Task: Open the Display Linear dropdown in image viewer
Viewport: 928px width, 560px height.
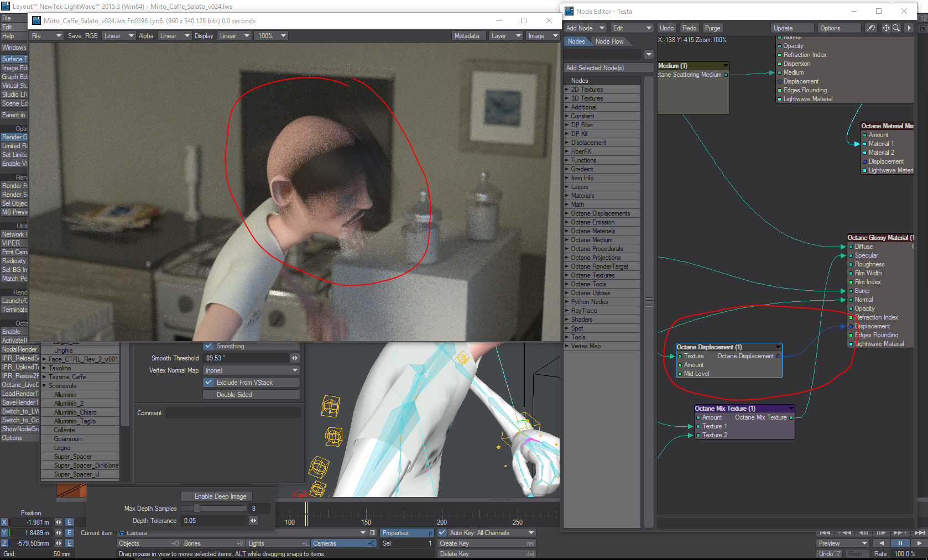Action: pos(233,36)
